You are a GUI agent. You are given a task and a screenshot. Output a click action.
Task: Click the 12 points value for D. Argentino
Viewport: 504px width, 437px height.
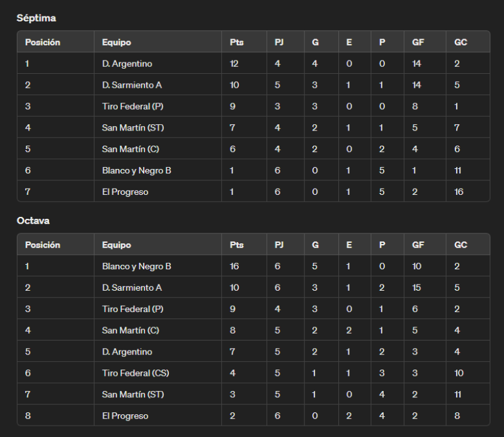click(234, 64)
